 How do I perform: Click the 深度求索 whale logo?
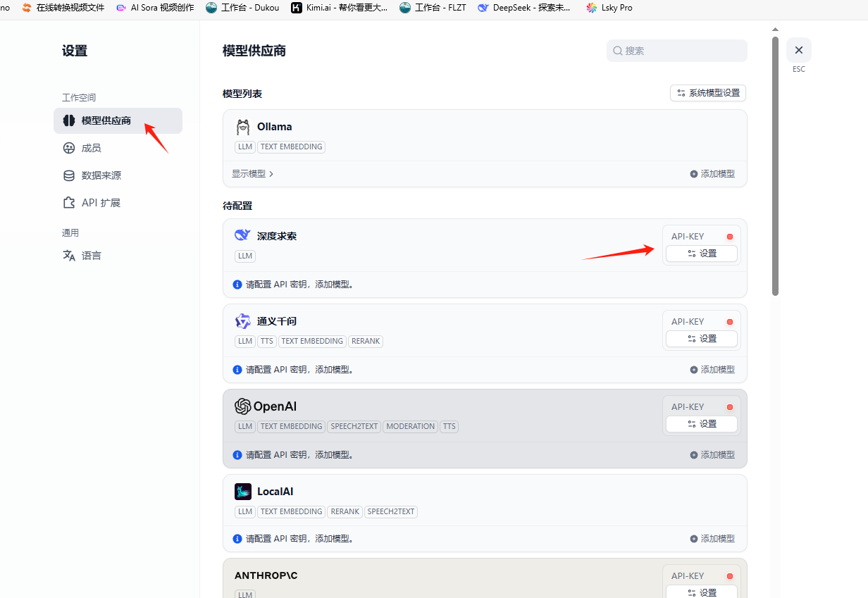point(243,235)
